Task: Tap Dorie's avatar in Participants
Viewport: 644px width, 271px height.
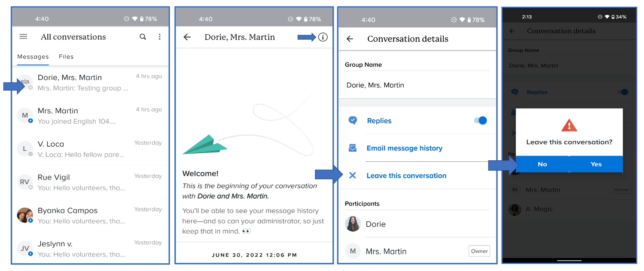Action: (x=353, y=224)
